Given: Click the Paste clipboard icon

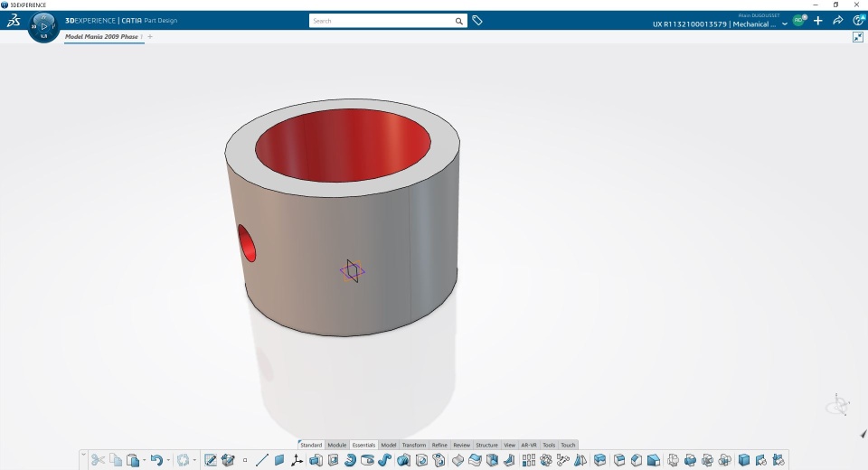Looking at the screenshot, I should (133, 460).
